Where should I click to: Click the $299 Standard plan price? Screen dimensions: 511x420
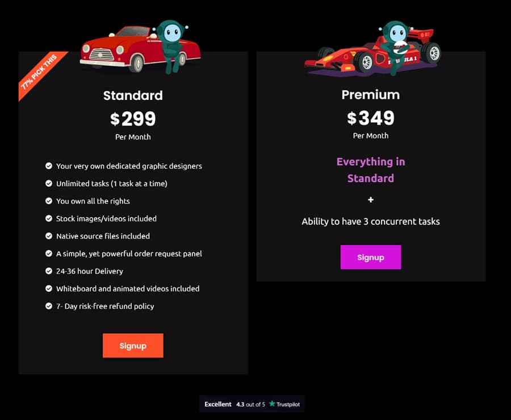[133, 119]
